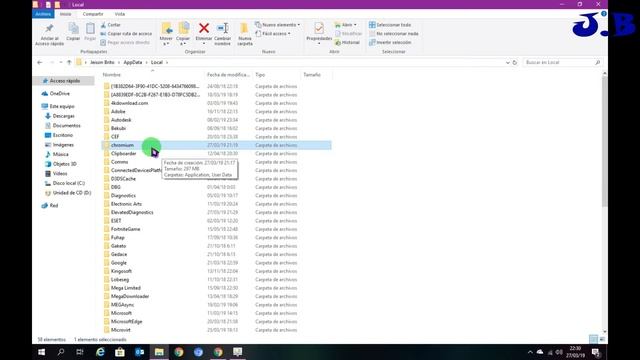Switch to the Inicio ribbon tab
The width and height of the screenshot is (640, 360).
(x=65, y=14)
